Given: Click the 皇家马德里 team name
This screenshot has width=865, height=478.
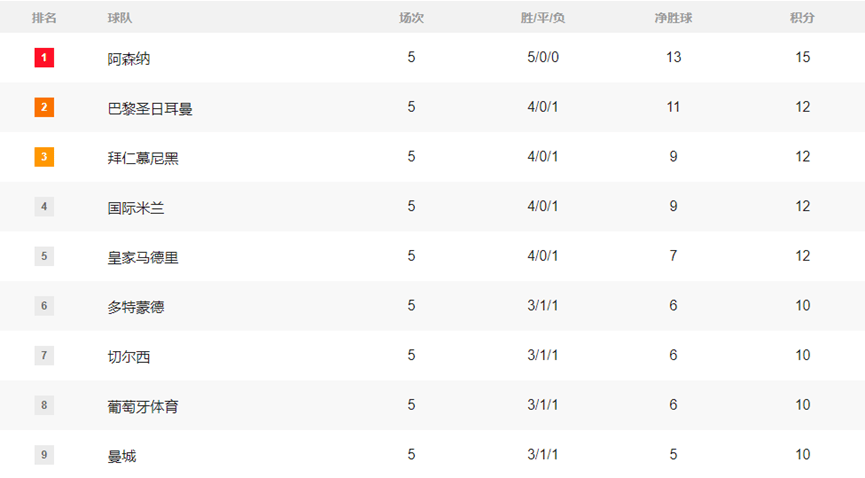Looking at the screenshot, I should 143,257.
